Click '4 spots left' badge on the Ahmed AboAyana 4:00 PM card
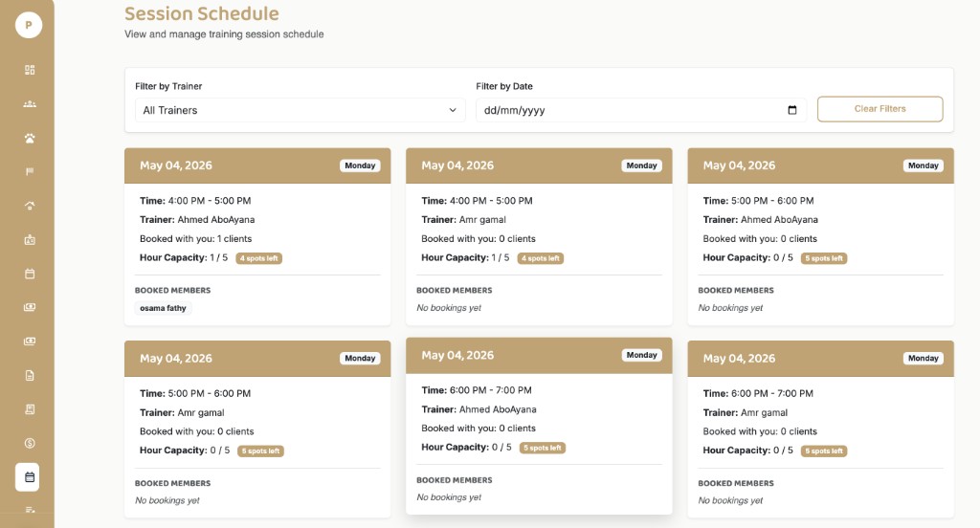 pyautogui.click(x=258, y=258)
